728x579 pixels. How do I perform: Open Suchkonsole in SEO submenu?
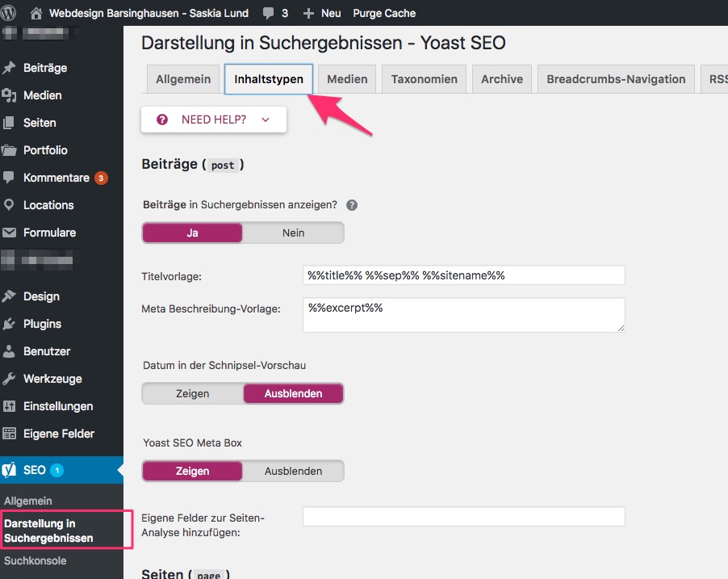(36, 560)
